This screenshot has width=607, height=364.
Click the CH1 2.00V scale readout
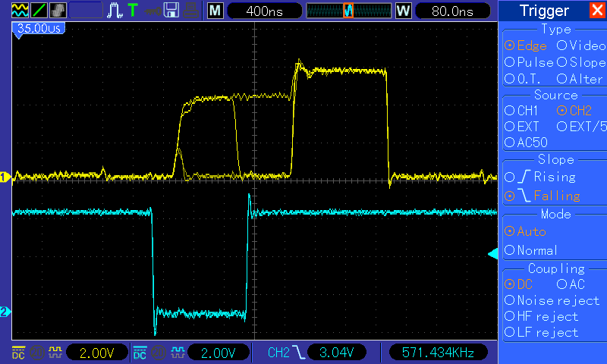pos(98,353)
